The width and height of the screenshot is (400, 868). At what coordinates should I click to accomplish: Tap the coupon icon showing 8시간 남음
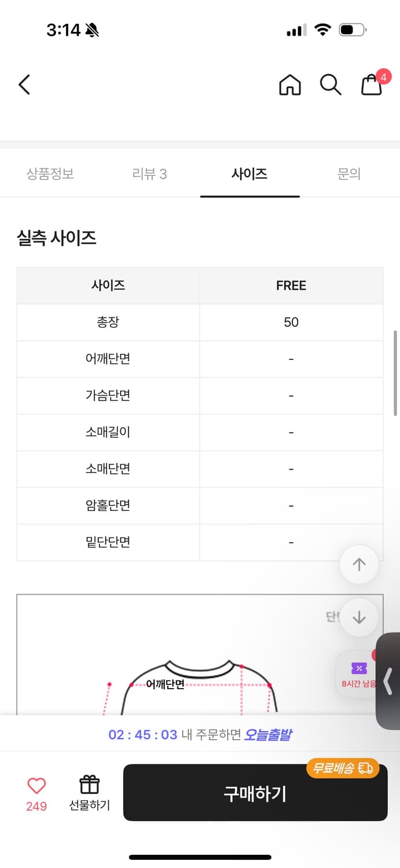click(x=358, y=672)
